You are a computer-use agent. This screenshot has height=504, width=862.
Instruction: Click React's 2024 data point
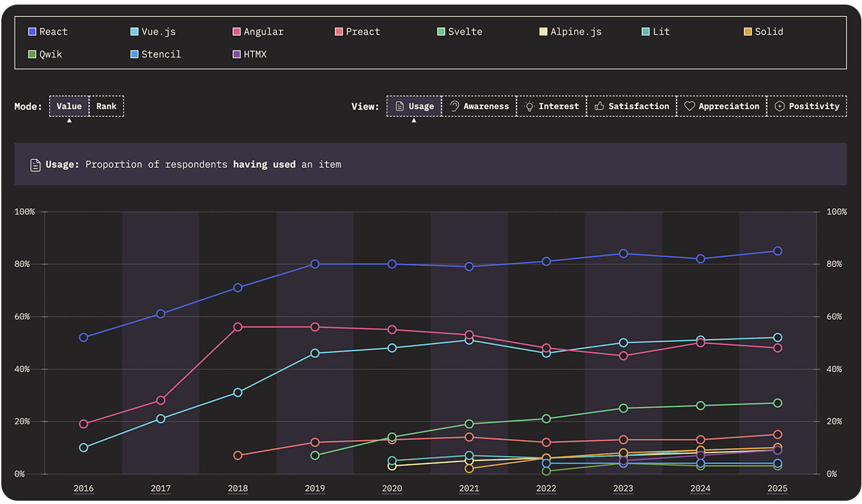(x=701, y=259)
